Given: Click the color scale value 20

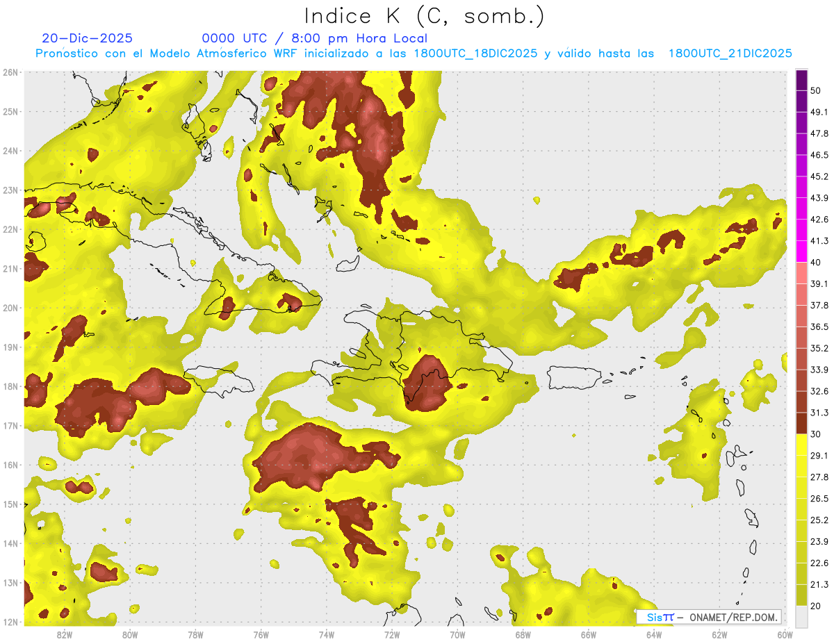Looking at the screenshot, I should click(815, 606).
